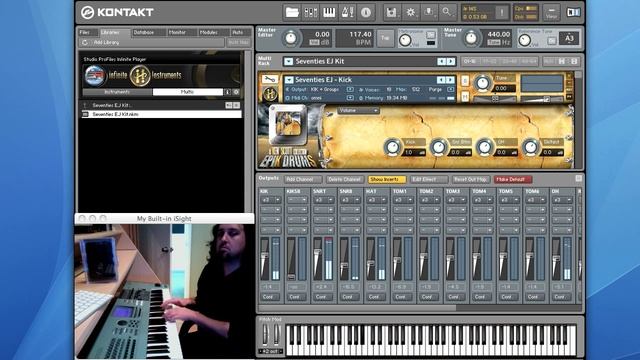This screenshot has height=360, width=640.
Task: Click Add Library button
Action: (x=107, y=42)
